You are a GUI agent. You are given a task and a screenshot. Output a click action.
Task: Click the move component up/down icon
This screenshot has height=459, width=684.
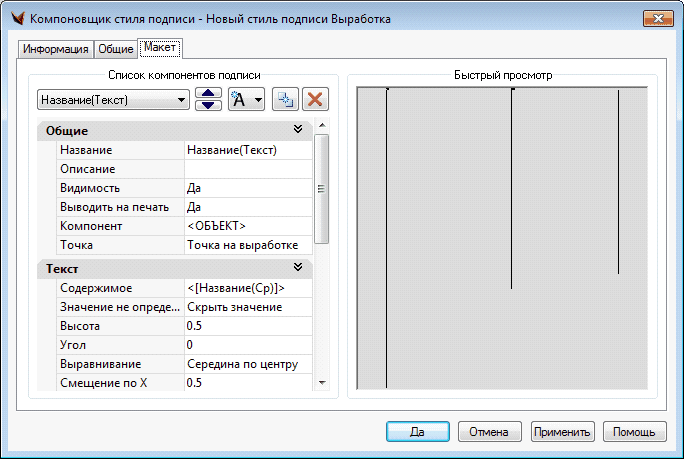208,99
